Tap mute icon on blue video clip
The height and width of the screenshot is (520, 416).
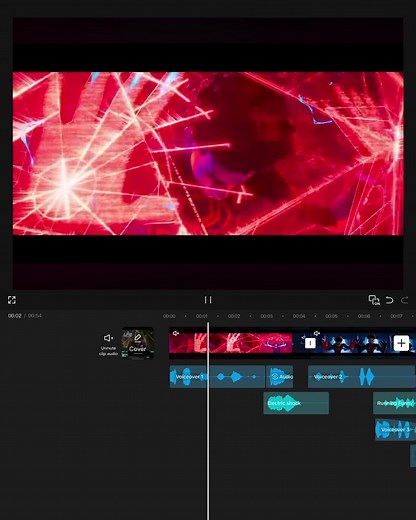317,333
